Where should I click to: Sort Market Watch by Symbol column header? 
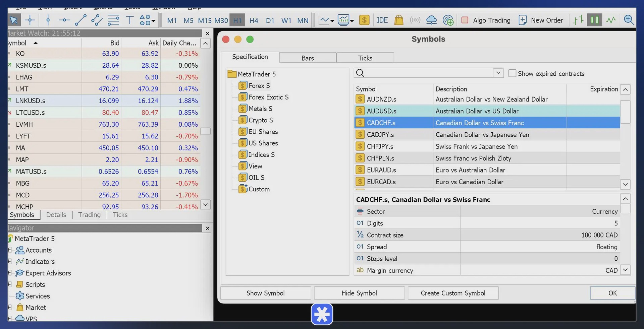tap(45, 43)
